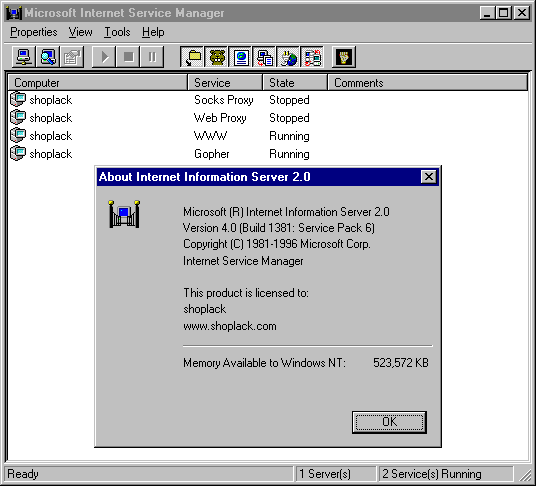Toggle the WWW globe page view icon

tap(241, 57)
